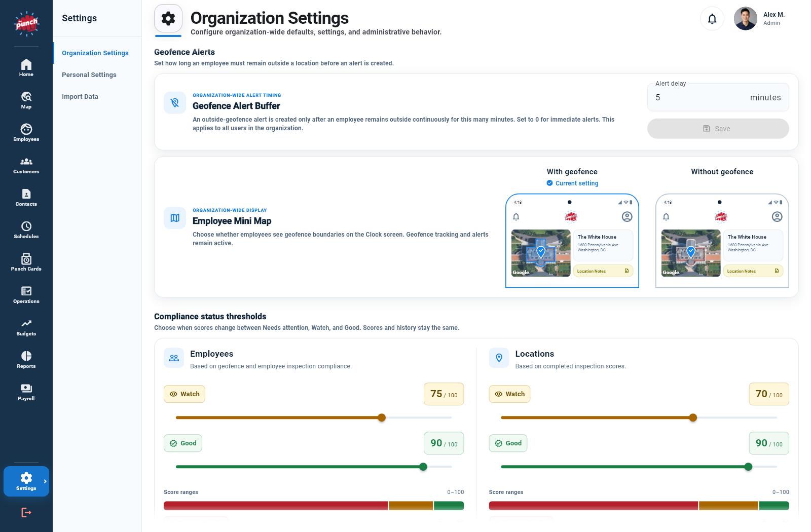Open the Home page from the sidebar

pyautogui.click(x=26, y=68)
